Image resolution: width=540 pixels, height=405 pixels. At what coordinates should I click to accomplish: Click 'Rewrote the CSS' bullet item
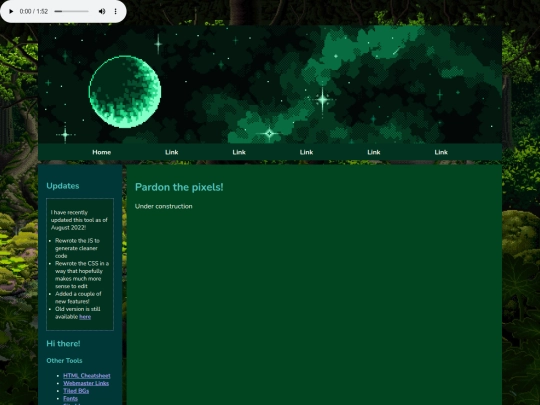(x=82, y=275)
